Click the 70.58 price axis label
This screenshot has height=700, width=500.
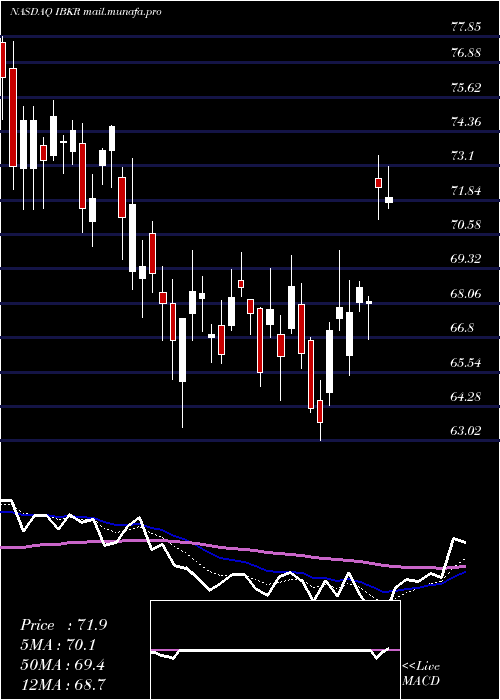tap(466, 225)
